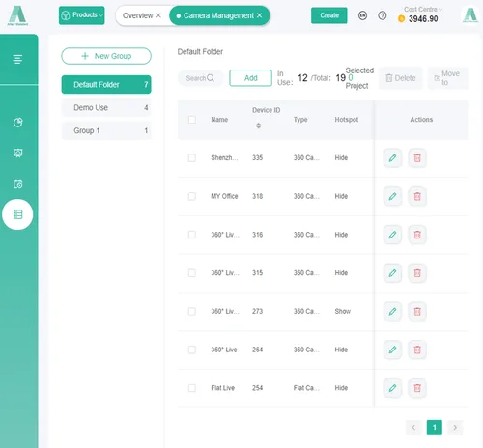The width and height of the screenshot is (483, 448).
Task: Open the pie chart dashboard sidebar icon
Action: click(17, 123)
